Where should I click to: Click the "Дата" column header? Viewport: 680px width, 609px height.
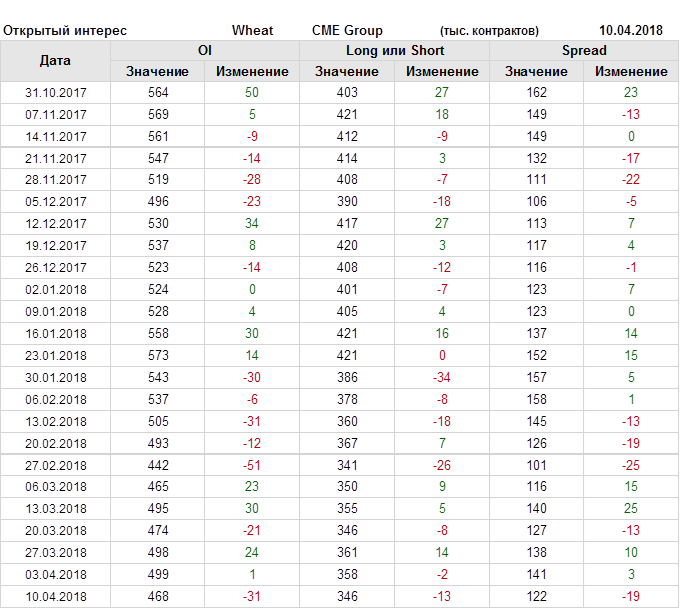[55, 61]
